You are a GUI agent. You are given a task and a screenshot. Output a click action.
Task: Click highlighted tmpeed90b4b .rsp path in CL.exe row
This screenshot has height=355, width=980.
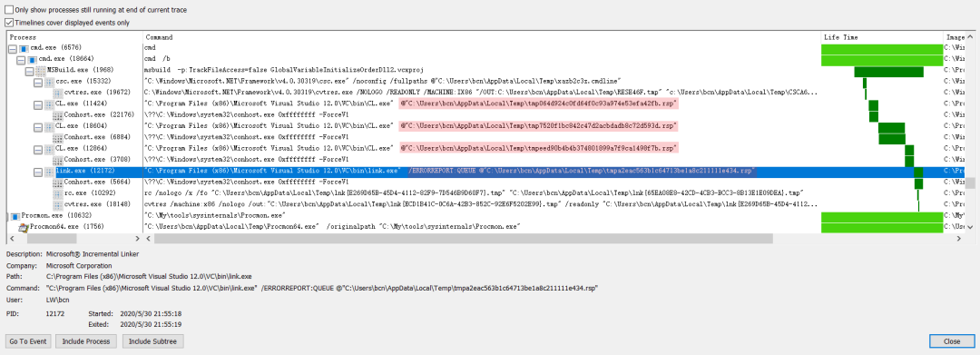coord(539,149)
